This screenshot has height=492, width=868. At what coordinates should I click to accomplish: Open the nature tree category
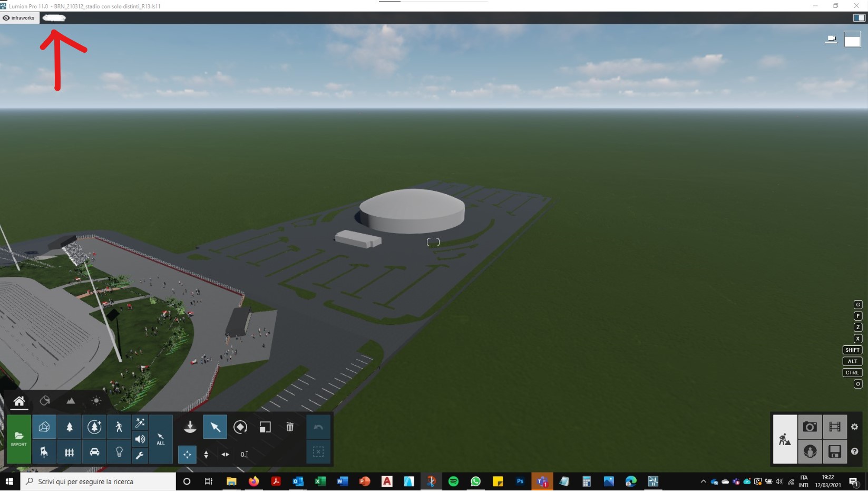70,427
